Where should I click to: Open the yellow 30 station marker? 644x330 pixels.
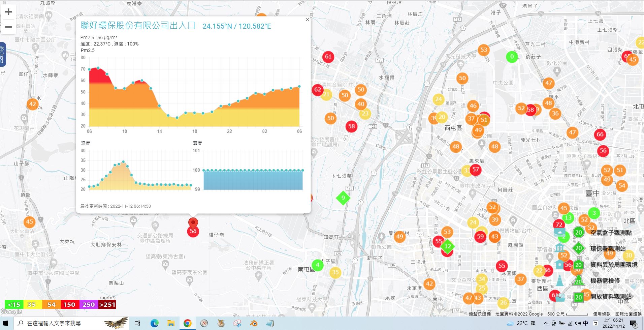tap(629, 255)
